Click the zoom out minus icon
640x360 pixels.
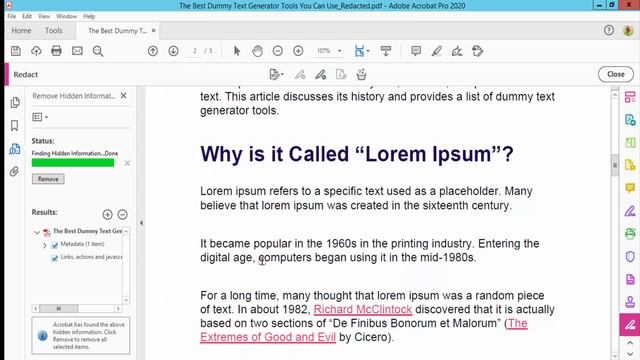[x=278, y=51]
